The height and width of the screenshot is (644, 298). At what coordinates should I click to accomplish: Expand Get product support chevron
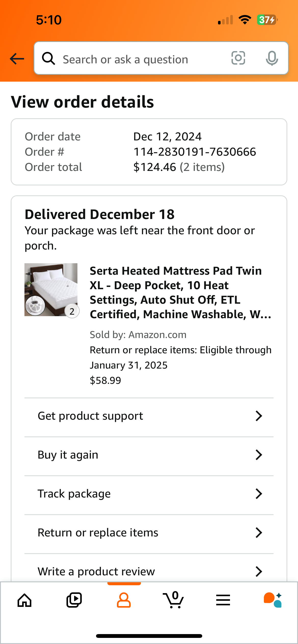pyautogui.click(x=259, y=416)
